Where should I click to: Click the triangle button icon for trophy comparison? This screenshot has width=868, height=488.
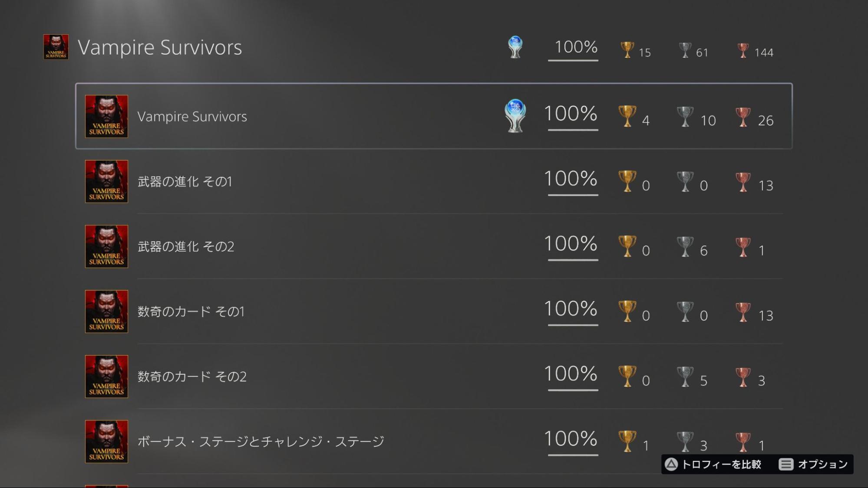click(x=671, y=465)
